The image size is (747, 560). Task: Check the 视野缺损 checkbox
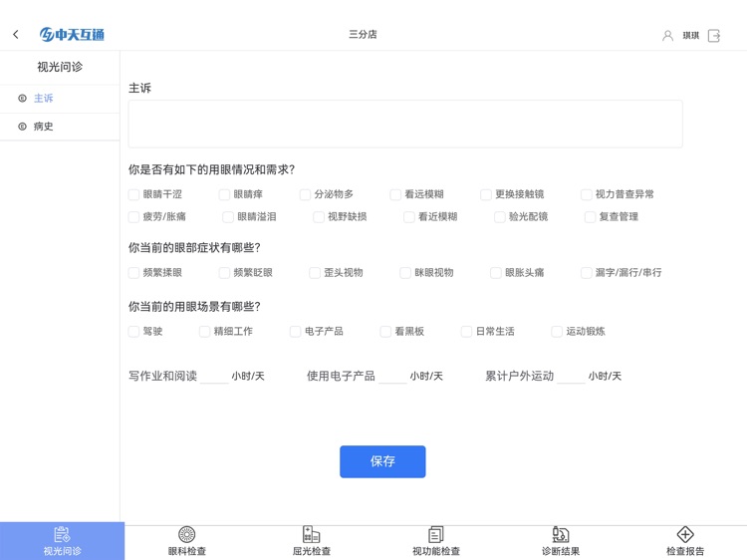pyautogui.click(x=319, y=217)
